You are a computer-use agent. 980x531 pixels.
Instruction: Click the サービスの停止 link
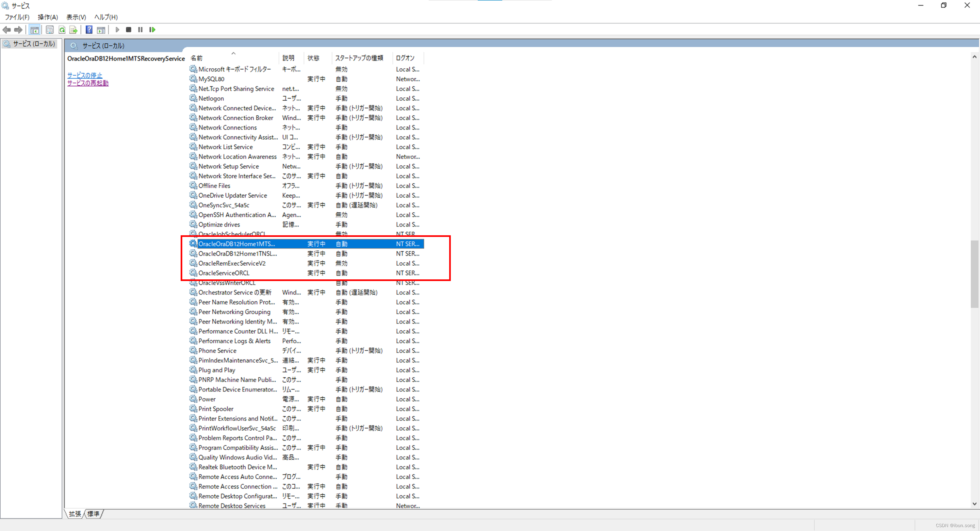tap(85, 75)
